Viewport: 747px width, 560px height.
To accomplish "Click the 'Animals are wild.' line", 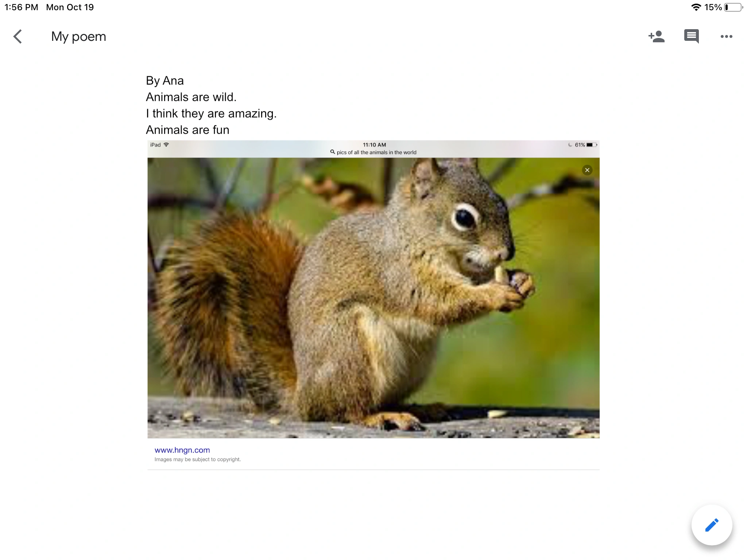I will point(191,97).
